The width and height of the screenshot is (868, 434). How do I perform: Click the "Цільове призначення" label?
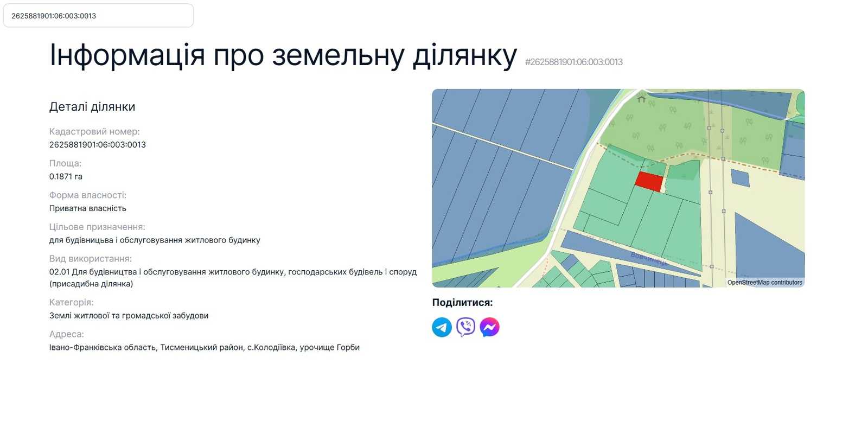(x=97, y=227)
